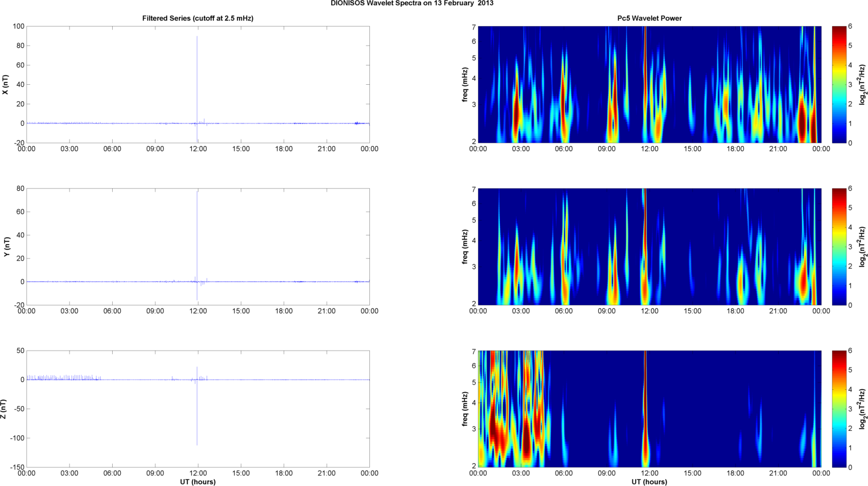Click the 6 tick on the middle colorbar
Screen dimensions: 868x486
850,188
